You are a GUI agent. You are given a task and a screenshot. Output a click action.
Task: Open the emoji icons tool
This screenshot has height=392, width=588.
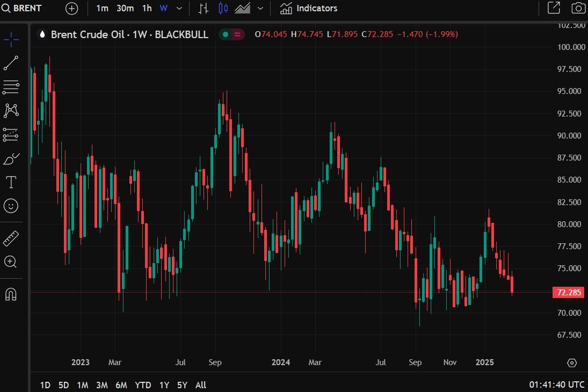(x=11, y=206)
